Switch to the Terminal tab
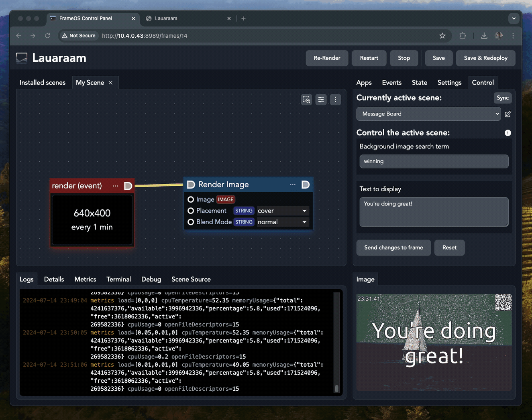Viewport: 532px width, 420px height. pyautogui.click(x=118, y=279)
